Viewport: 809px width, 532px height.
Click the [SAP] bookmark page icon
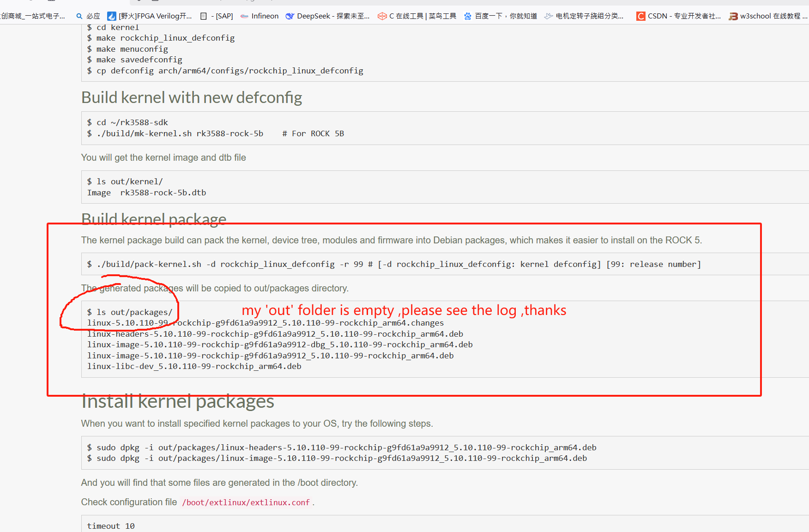(x=204, y=16)
